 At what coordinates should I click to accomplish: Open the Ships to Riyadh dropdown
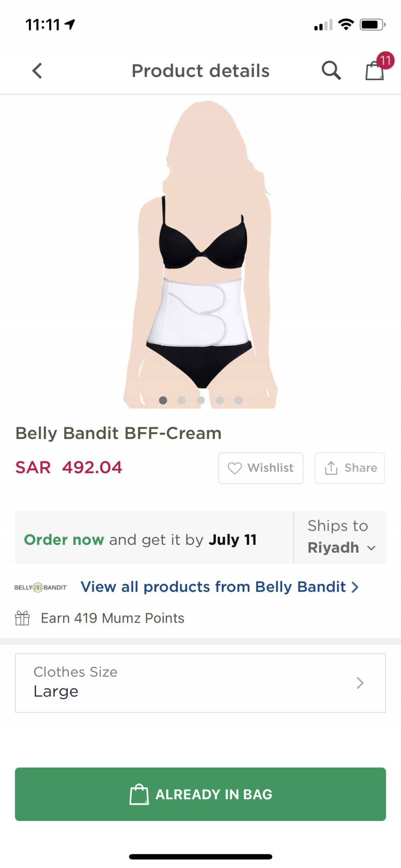(x=341, y=537)
